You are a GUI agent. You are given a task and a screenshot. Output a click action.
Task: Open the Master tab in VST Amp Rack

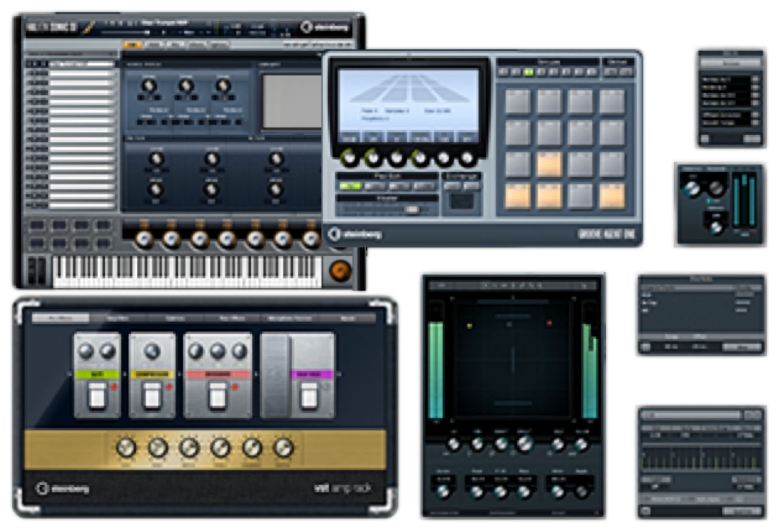pos(348,318)
